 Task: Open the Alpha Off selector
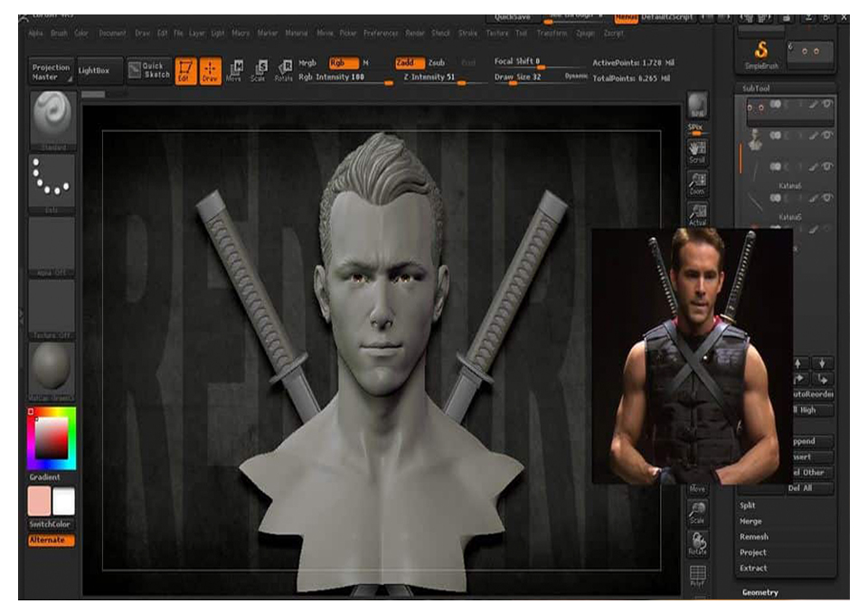pyautogui.click(x=52, y=247)
